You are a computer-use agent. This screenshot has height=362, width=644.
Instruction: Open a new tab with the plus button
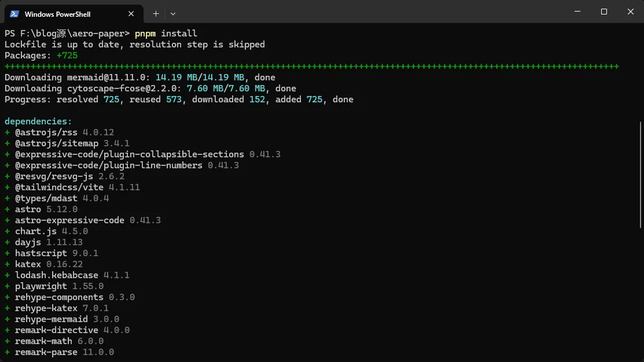pos(156,13)
